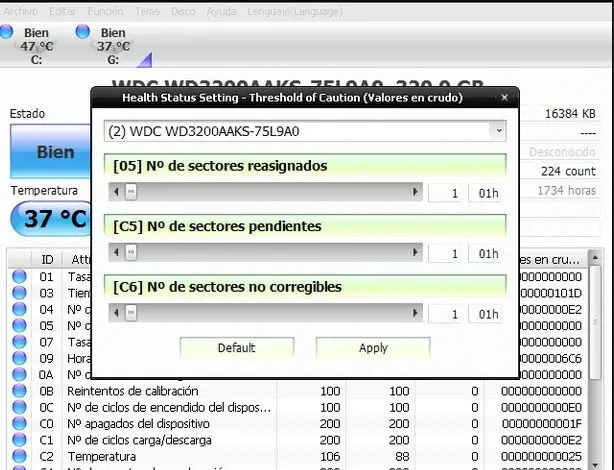
Task: Click the sectores reasignados slider thumb
Action: click(x=131, y=192)
